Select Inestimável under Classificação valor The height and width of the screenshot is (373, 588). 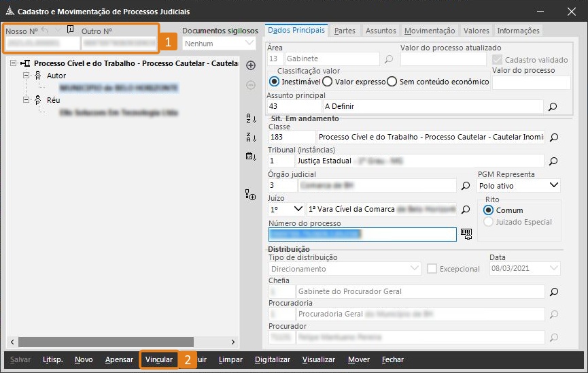pyautogui.click(x=274, y=82)
